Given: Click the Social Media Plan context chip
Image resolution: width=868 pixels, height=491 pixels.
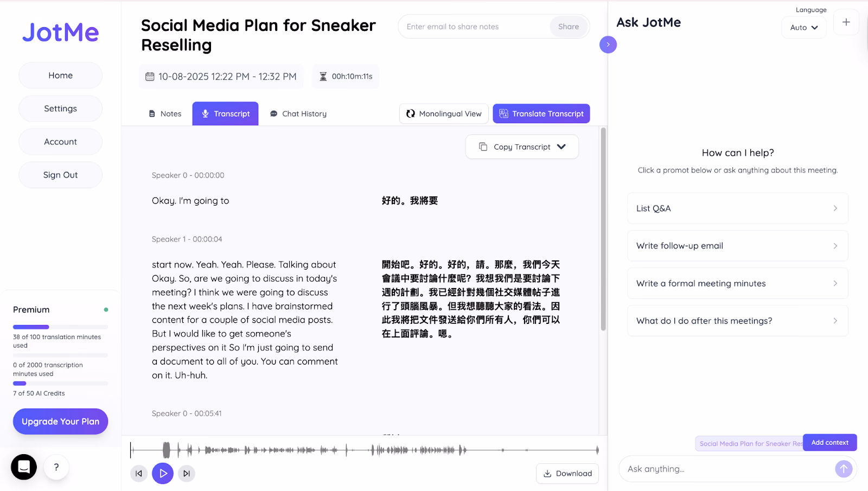Looking at the screenshot, I should click(749, 443).
